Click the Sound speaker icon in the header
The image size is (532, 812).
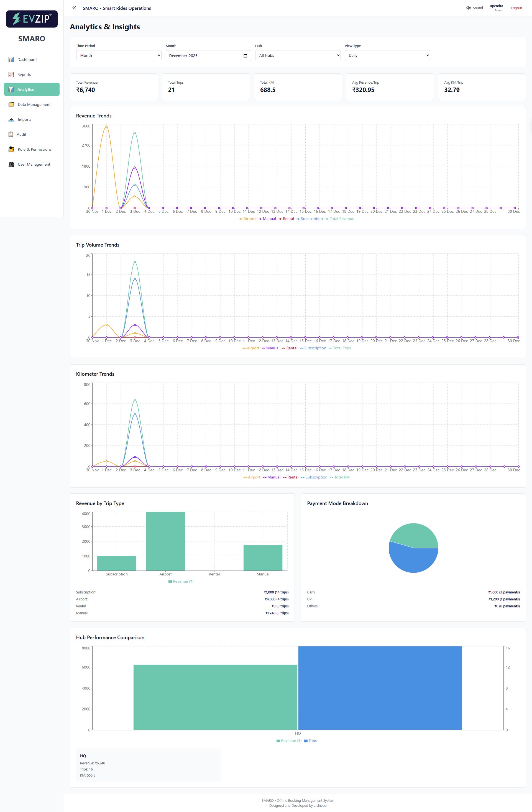coord(468,7)
